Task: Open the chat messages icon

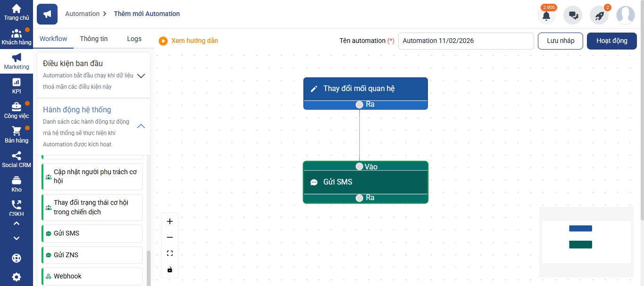Action: (x=573, y=16)
